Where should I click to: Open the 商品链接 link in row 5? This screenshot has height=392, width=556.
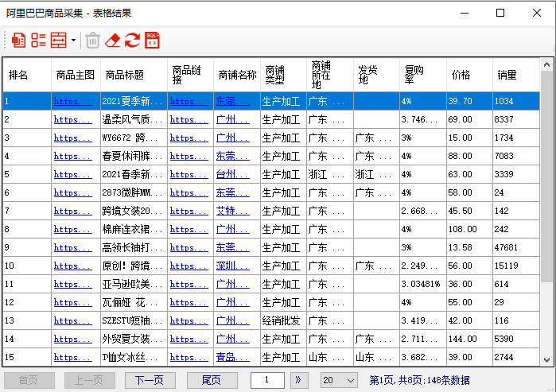[189, 174]
